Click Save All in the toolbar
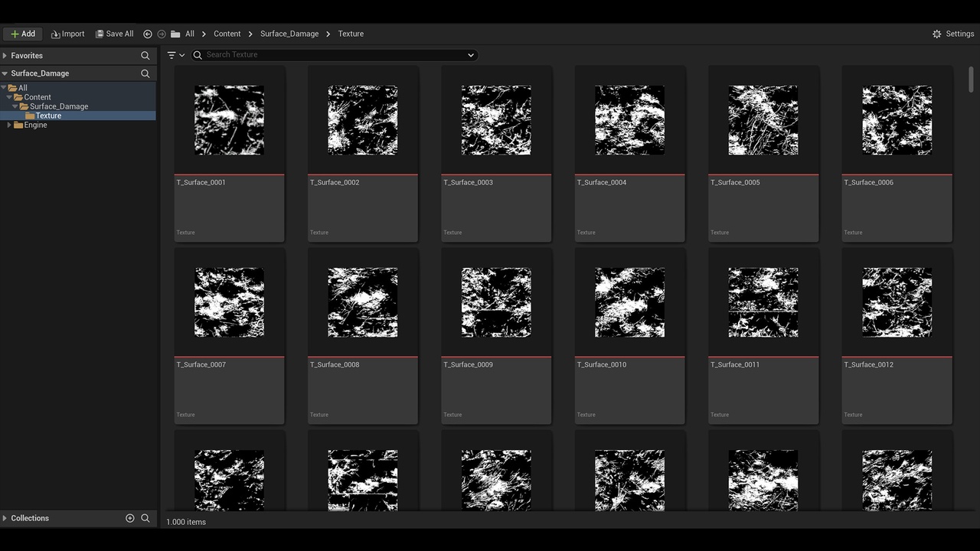 click(114, 34)
